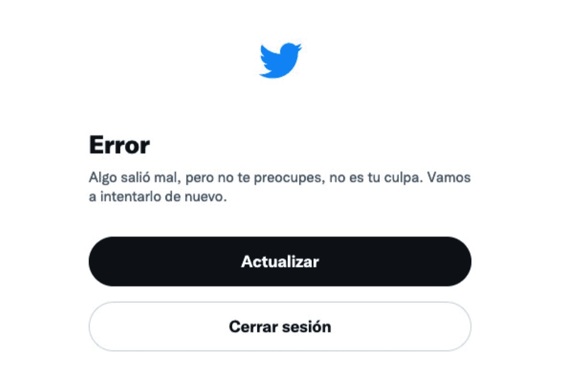Click the 'a intentarlo de nuevo.' text line
The width and height of the screenshot is (564, 392).
[157, 196]
